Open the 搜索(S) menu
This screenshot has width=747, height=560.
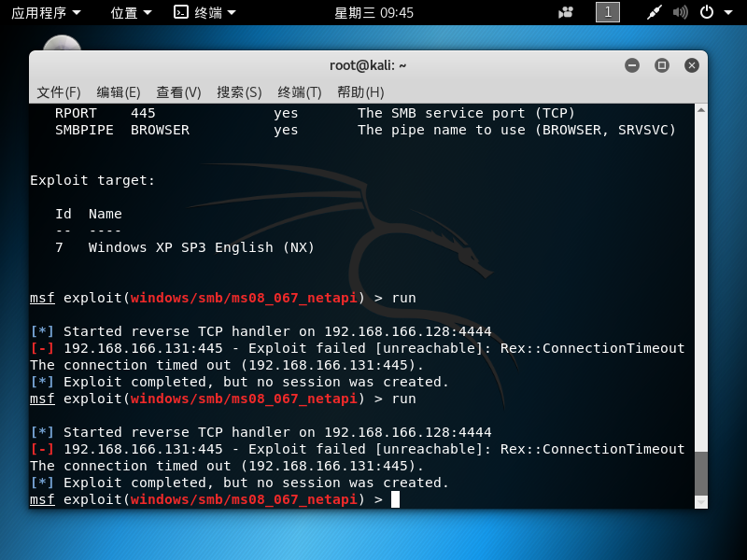(239, 91)
